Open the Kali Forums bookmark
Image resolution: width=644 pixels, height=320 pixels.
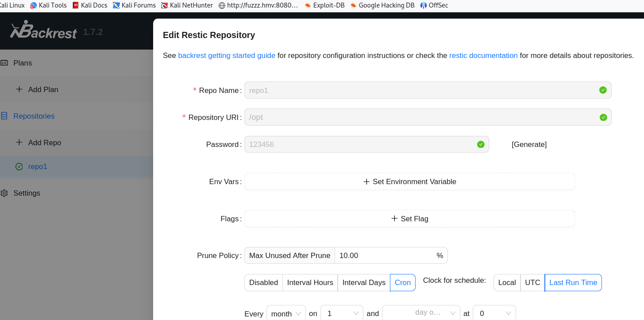tap(134, 5)
